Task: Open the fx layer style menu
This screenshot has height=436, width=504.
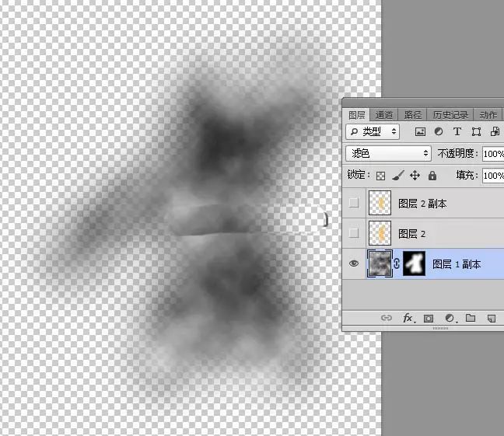Action: point(408,318)
